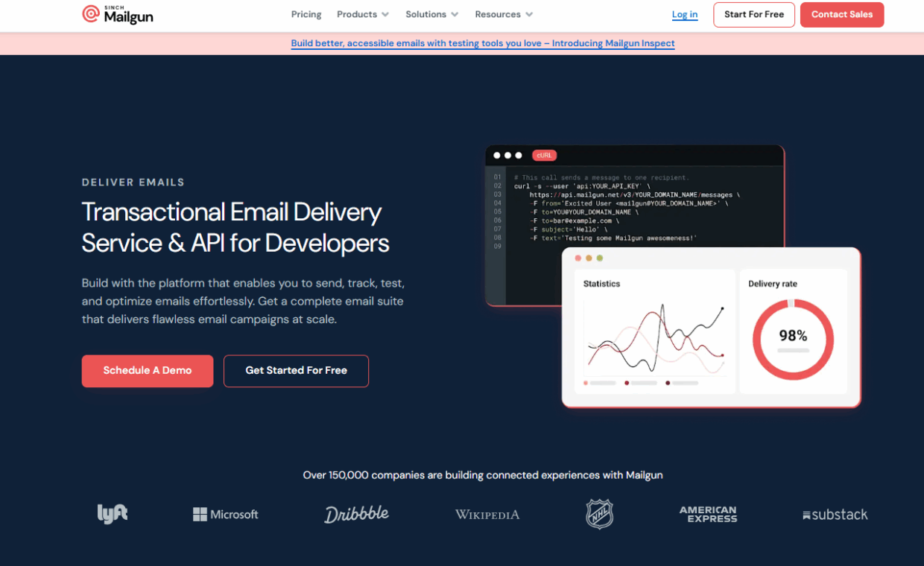Viewport: 924px width, 566px height.
Task: Expand the Solutions dropdown menu
Action: [x=432, y=14]
